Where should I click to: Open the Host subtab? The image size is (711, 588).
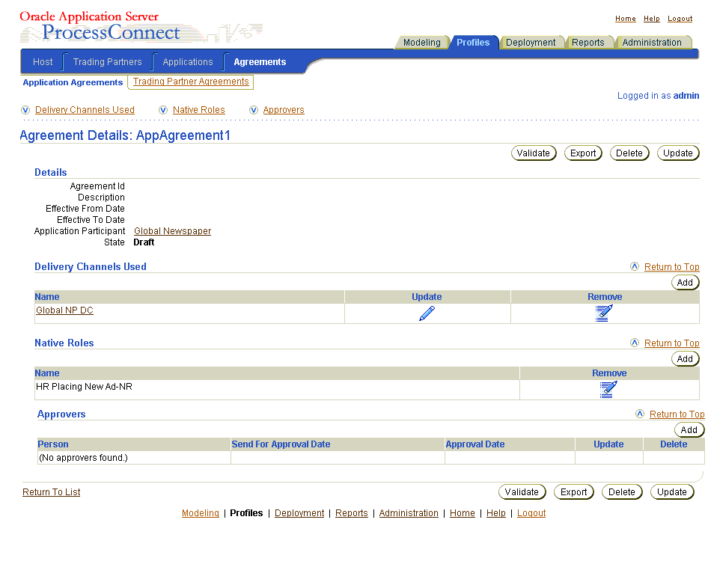click(43, 61)
